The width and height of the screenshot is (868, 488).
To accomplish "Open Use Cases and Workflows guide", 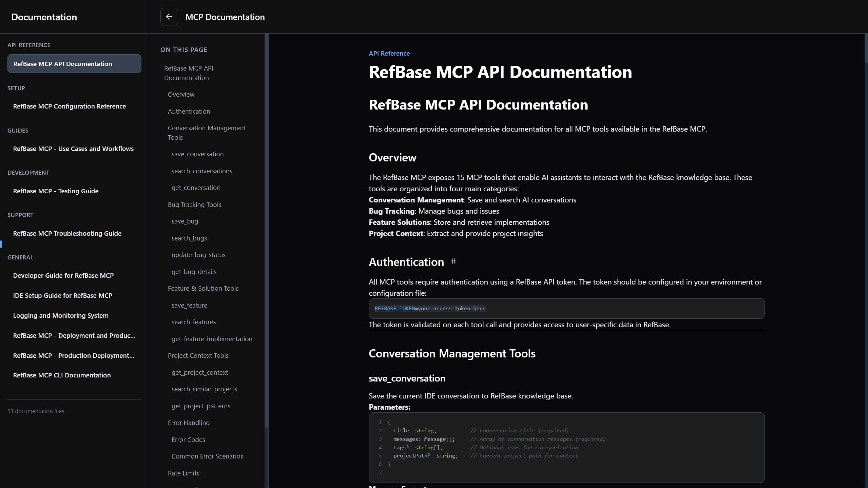I will (73, 149).
